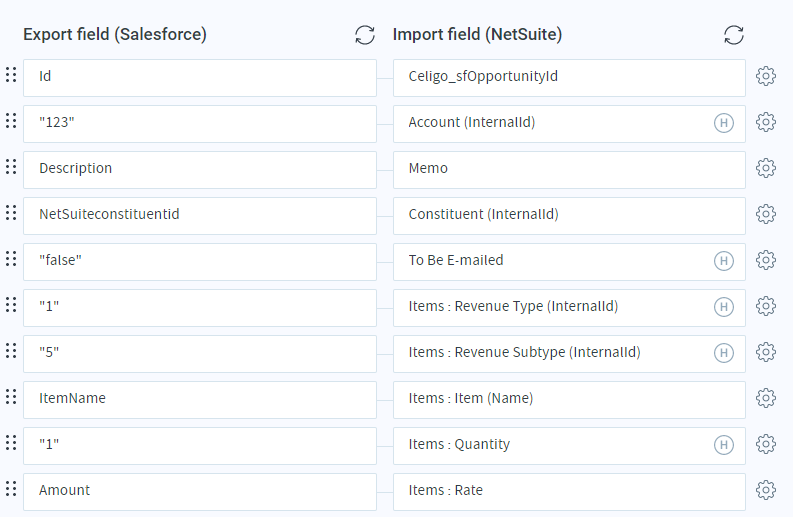Grab drag handle of the NetSuiteconstituentid row
The image size is (793, 517).
pos(11,213)
